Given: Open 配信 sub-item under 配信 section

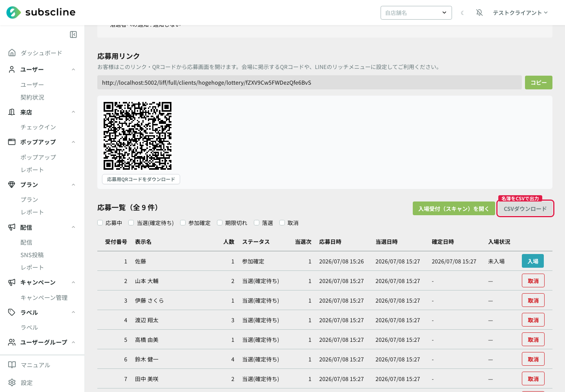Looking at the screenshot, I should click(26, 242).
